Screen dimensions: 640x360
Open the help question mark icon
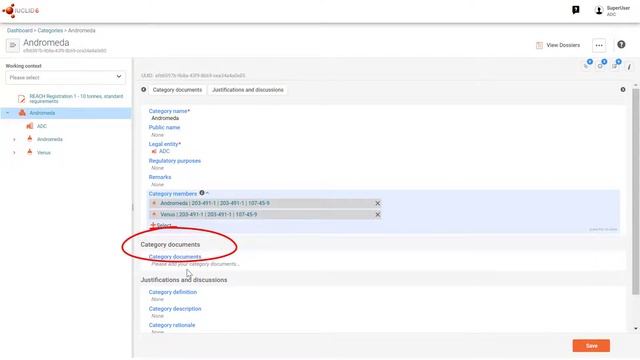coord(621,44)
